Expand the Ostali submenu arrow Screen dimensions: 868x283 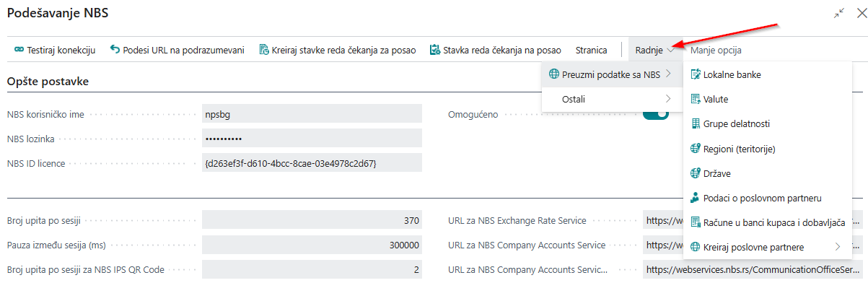[x=668, y=99]
